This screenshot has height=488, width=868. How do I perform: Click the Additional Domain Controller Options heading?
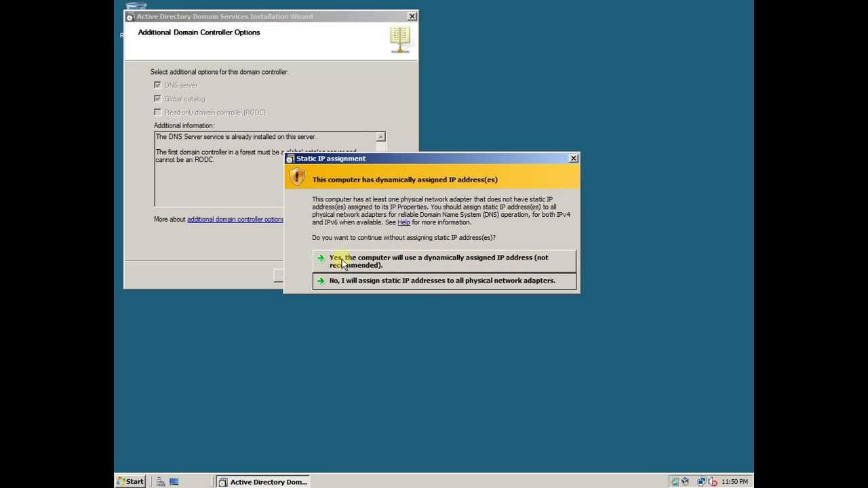(199, 32)
